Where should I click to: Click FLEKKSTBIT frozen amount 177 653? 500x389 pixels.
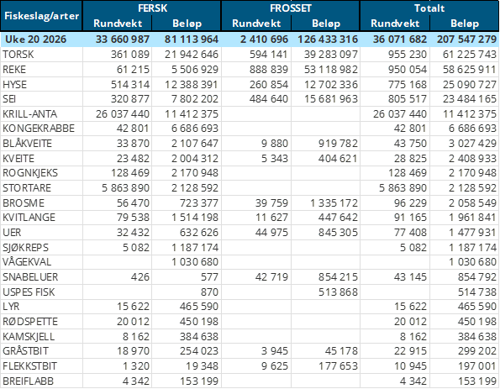(x=338, y=366)
